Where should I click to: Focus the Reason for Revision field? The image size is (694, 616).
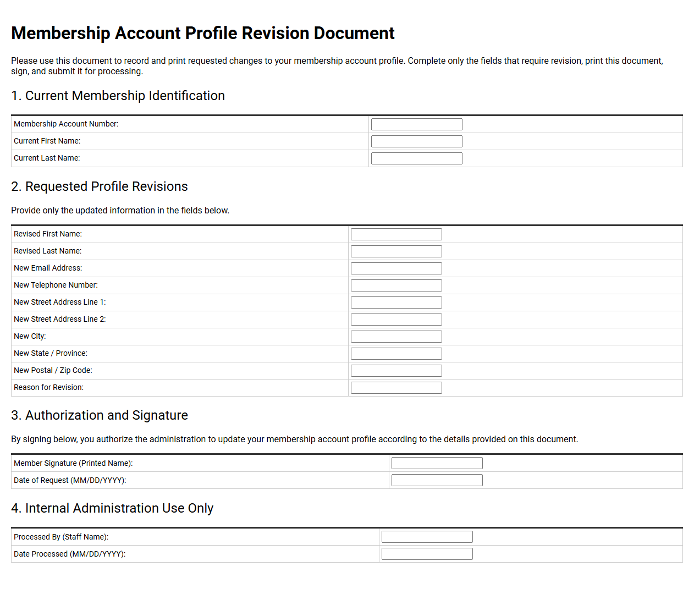click(x=396, y=388)
